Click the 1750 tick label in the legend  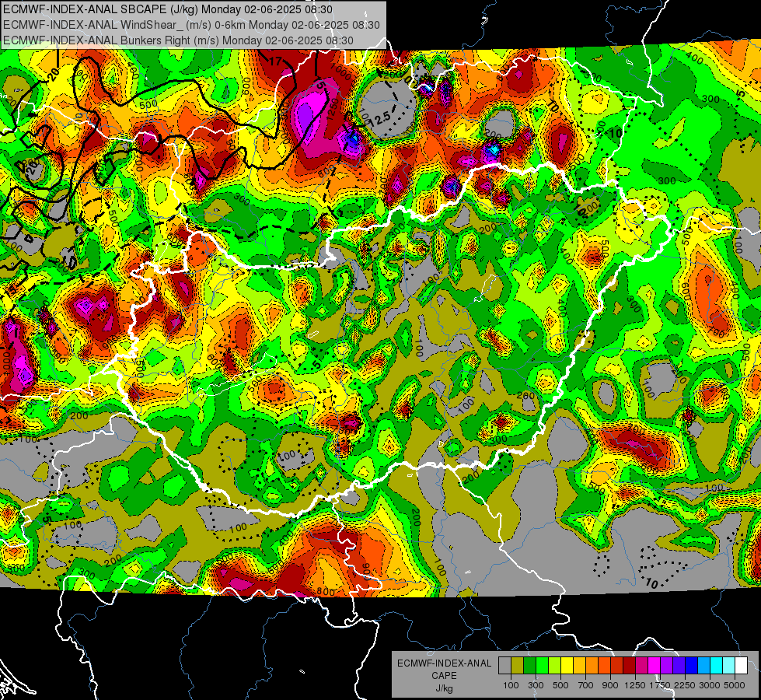(660, 685)
